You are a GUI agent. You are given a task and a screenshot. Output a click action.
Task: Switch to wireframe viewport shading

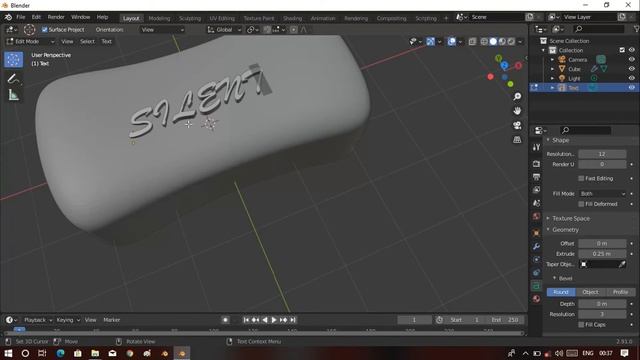click(x=484, y=41)
